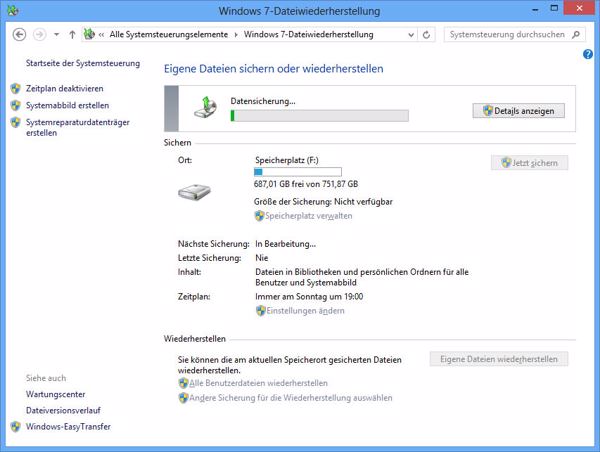Click shield icon beside Andere Sicherung link

(x=183, y=398)
